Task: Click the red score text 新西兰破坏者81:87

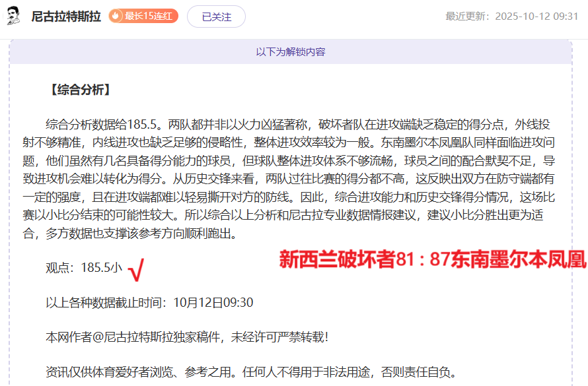Action: [x=363, y=260]
